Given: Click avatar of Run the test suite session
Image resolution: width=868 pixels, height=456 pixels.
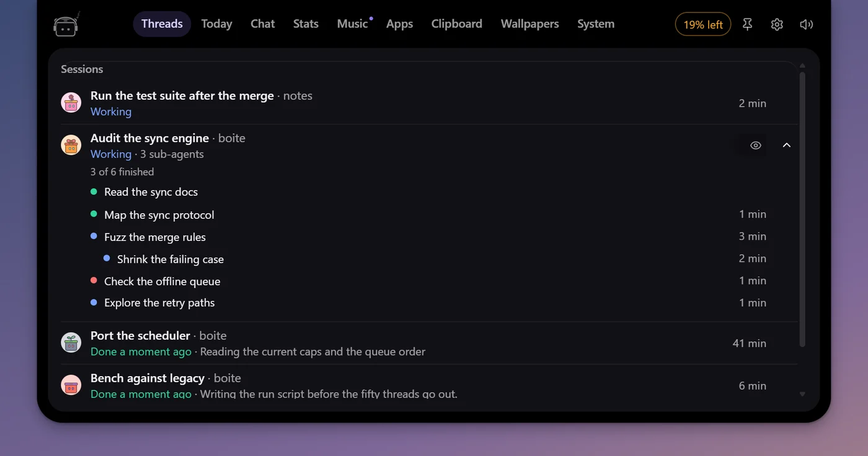Looking at the screenshot, I should coord(71,103).
